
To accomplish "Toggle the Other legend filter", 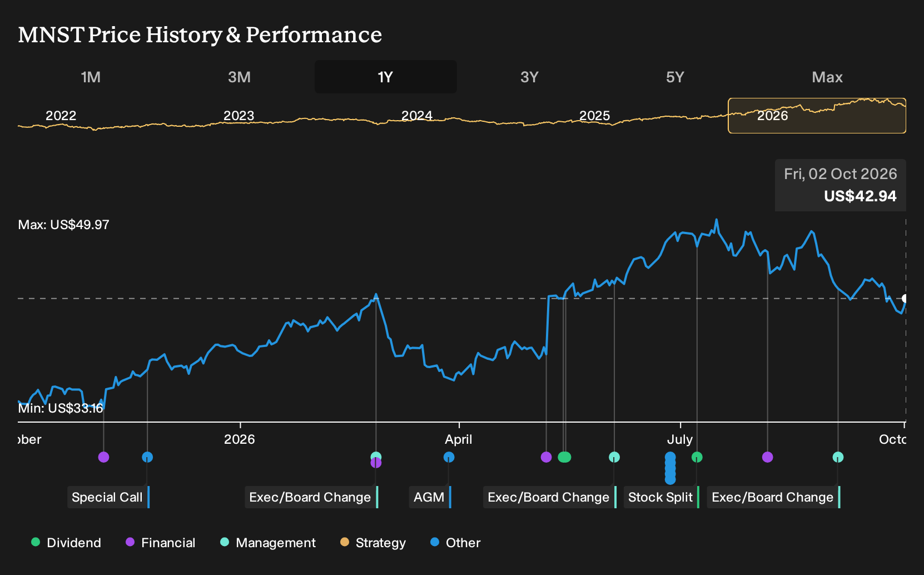I will pyautogui.click(x=455, y=543).
